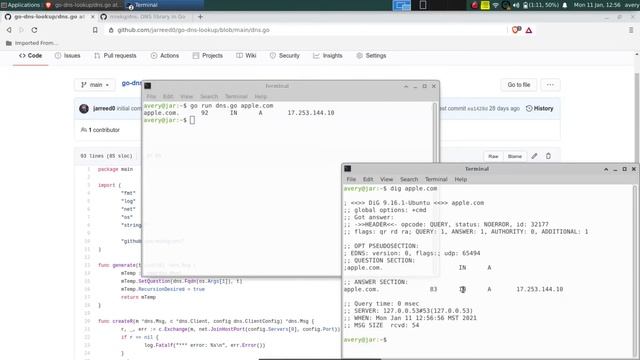Open the Security tab
The height and width of the screenshot is (360, 640).
(x=284, y=56)
